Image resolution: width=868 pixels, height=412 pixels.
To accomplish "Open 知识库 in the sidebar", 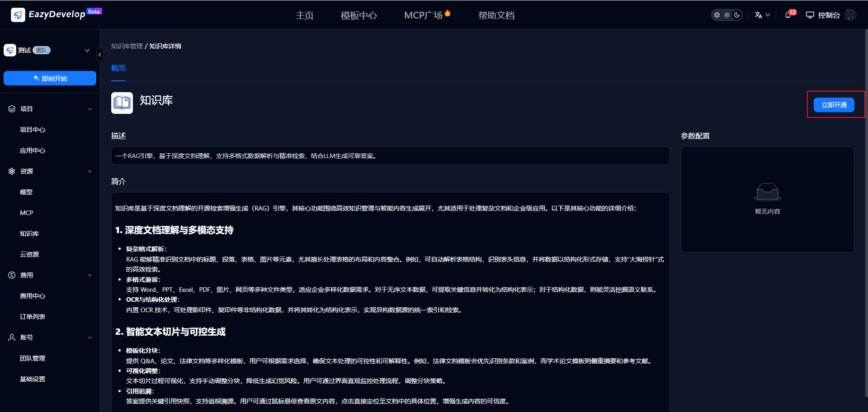I will click(29, 234).
